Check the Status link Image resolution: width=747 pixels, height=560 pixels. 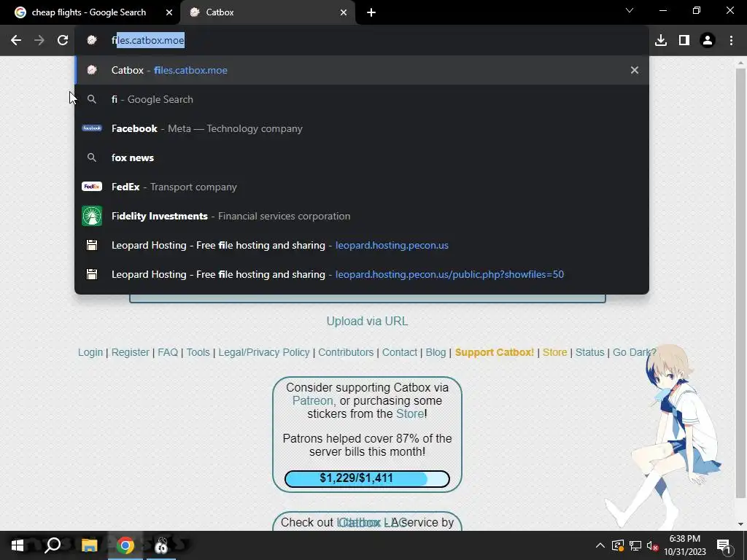click(x=589, y=352)
